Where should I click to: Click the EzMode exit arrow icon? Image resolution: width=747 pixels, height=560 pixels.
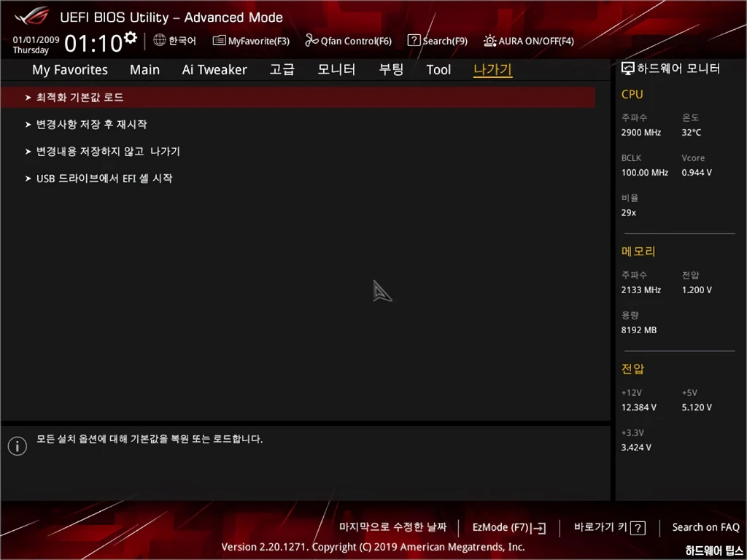(538, 528)
